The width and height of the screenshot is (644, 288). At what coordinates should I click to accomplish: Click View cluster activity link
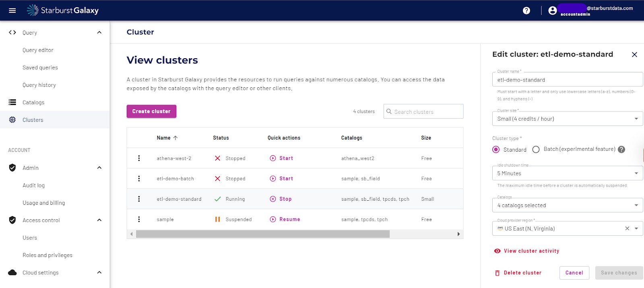click(x=531, y=251)
